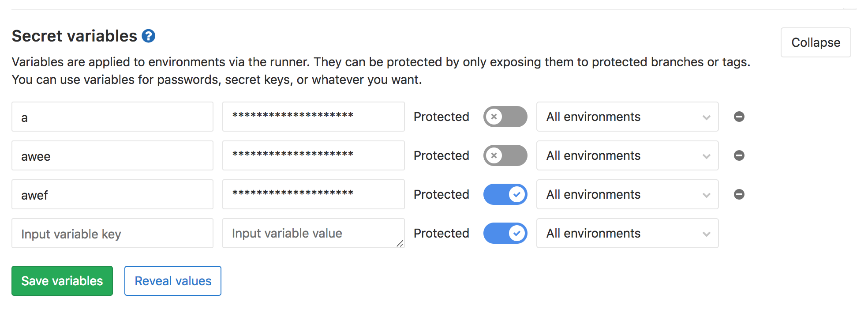Open environments dropdown for variable a
This screenshot has height=310, width=868.
627,117
